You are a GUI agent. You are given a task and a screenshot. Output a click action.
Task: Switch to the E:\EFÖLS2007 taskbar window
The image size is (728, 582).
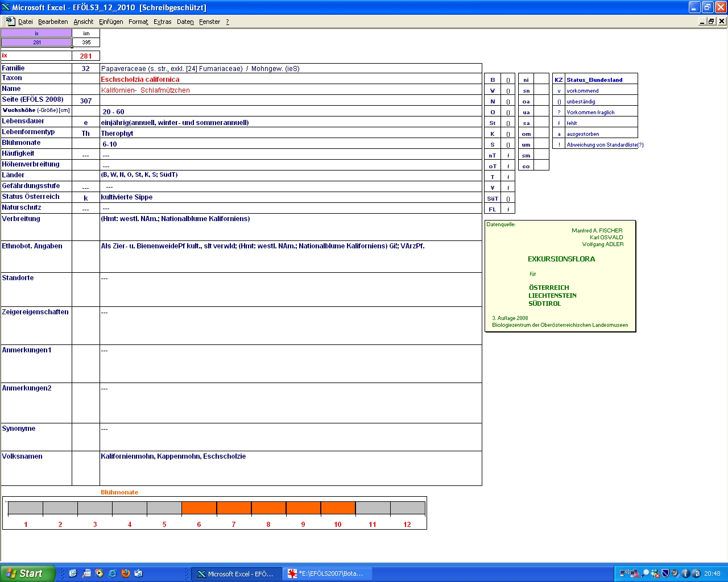(328, 573)
